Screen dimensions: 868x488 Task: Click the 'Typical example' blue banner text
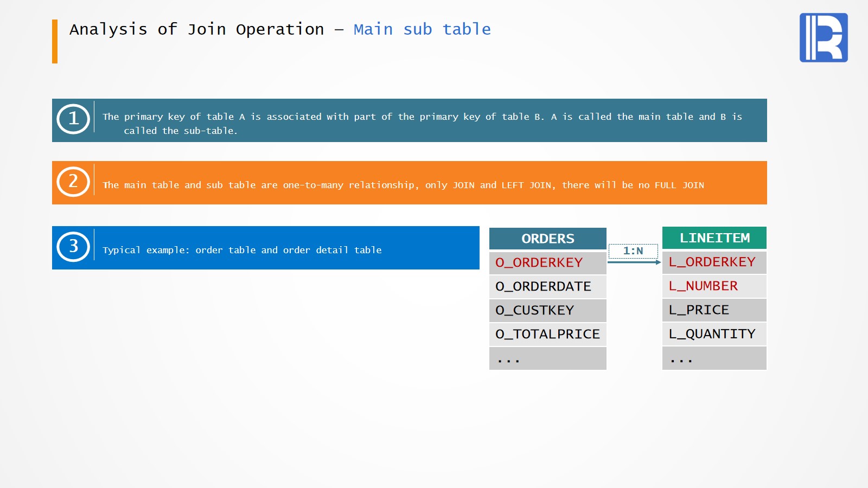(242, 250)
